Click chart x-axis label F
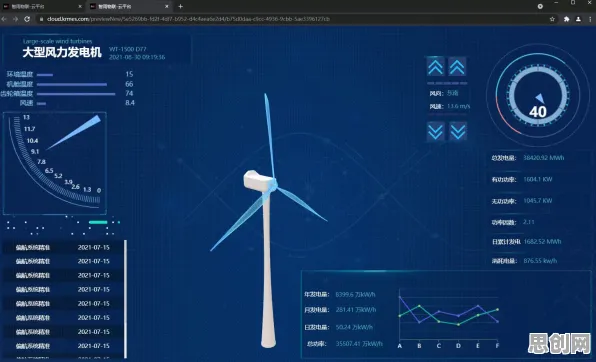Viewport: 596px width, 362px height. [498, 346]
